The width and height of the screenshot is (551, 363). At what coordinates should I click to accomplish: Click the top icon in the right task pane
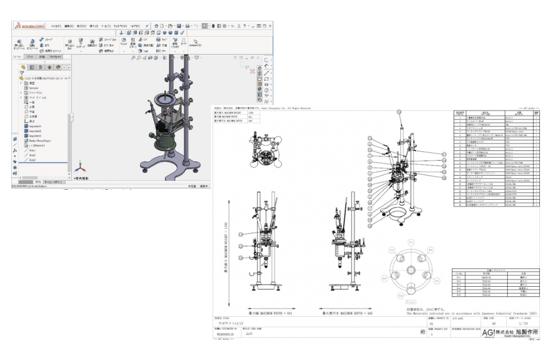tap(266, 60)
